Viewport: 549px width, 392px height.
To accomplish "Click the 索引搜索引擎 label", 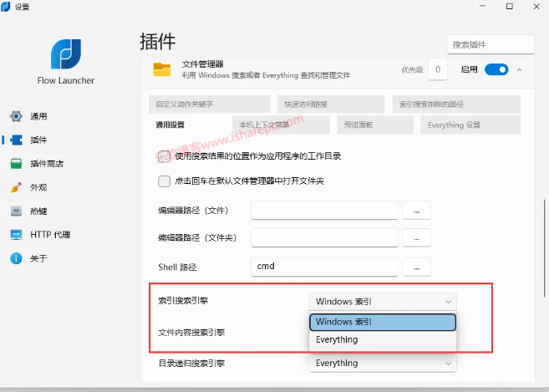I will pos(183,301).
